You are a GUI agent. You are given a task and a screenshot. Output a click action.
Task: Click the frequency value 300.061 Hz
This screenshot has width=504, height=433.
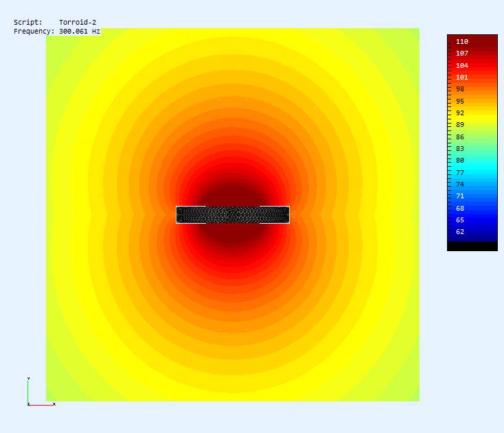(80, 31)
